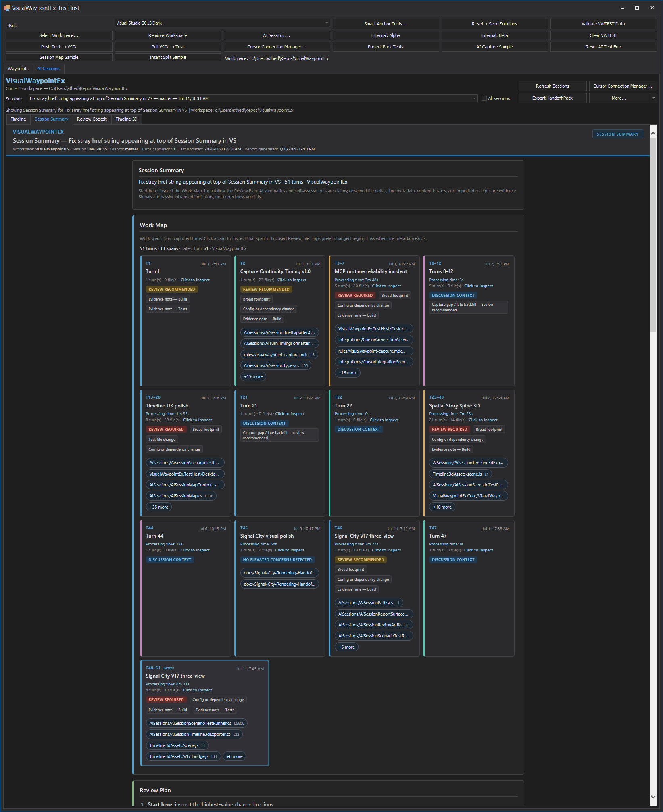Select the T48–51 LATEST Signal City card
Screen dimensions: 663x812
[204, 713]
